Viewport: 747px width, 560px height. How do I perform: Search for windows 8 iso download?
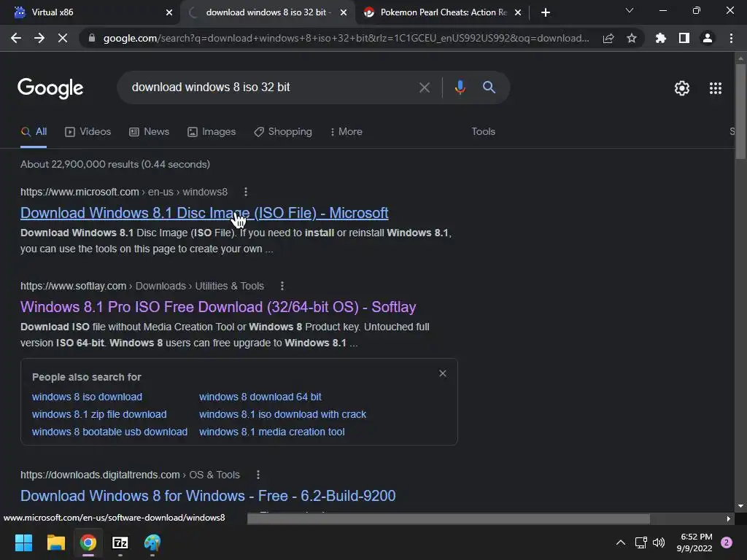coord(88,397)
